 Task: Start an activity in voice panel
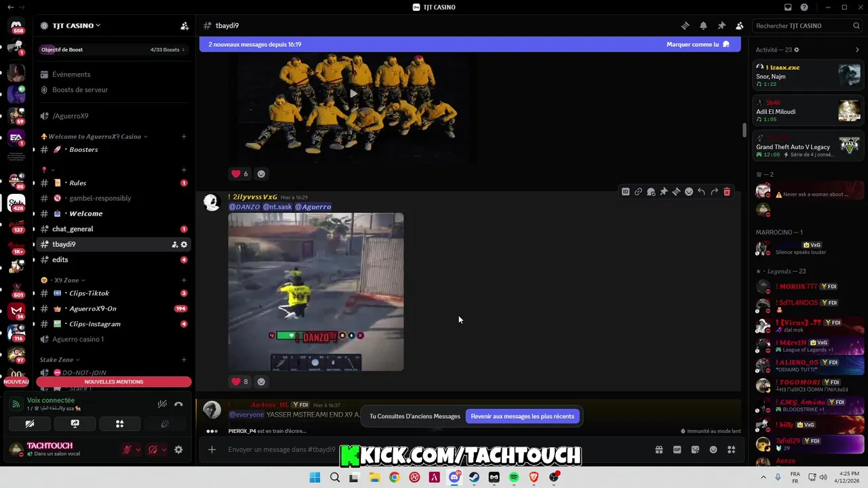[x=119, y=424]
